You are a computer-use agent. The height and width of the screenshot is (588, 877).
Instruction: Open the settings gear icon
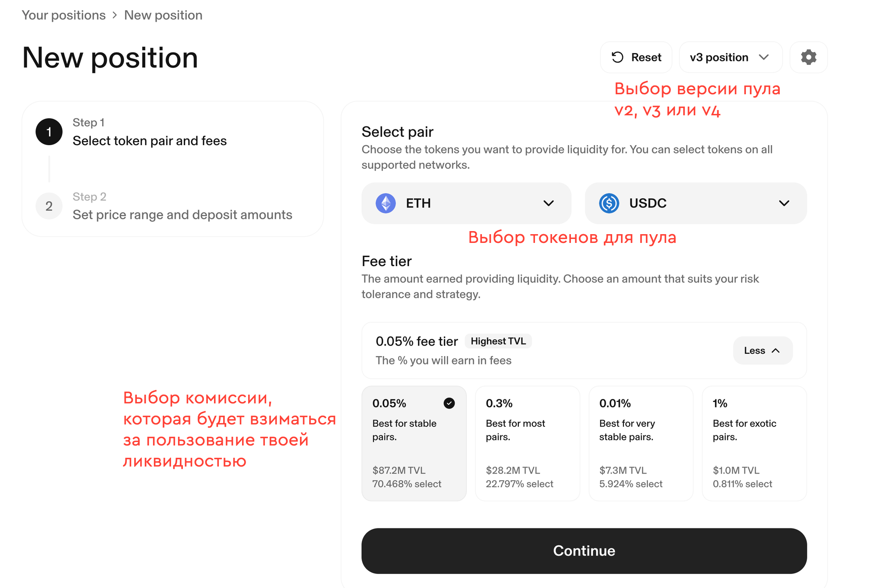point(808,57)
